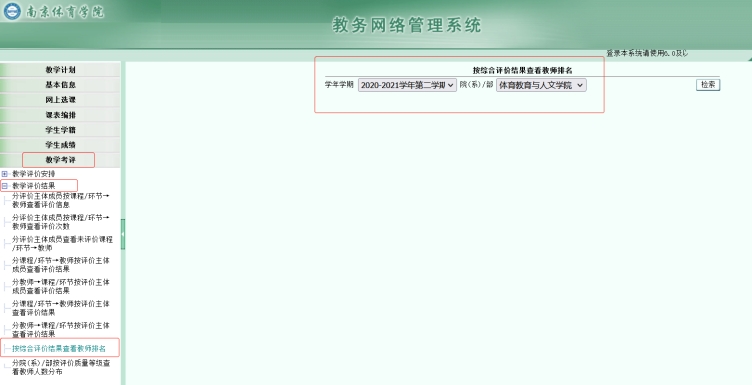This screenshot has height=385, width=752.
Task: Open the 基本信息 menu section
Action: [x=60, y=84]
